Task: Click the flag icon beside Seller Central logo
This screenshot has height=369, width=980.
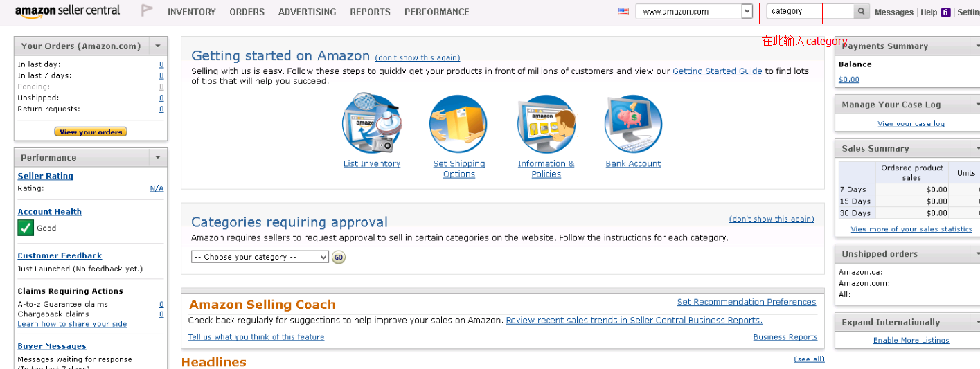Action: click(147, 11)
